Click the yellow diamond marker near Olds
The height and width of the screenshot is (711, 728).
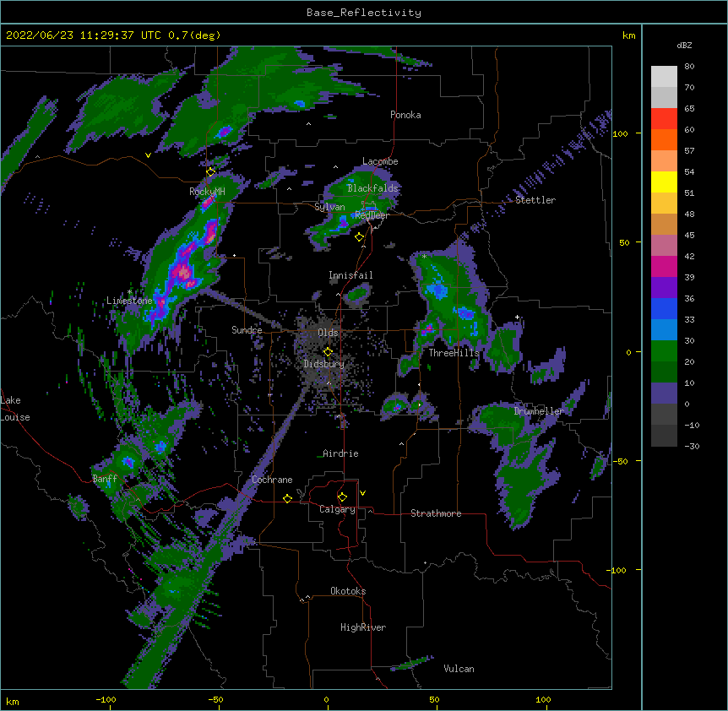tap(328, 352)
